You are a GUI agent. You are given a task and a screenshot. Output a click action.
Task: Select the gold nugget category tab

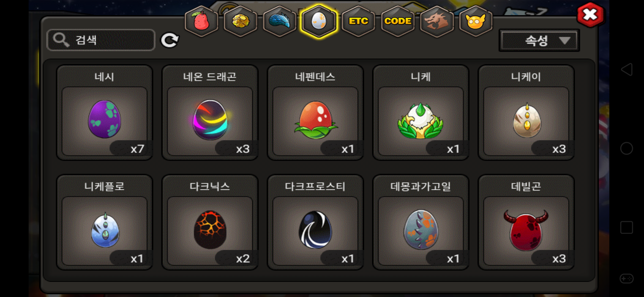tap(241, 21)
